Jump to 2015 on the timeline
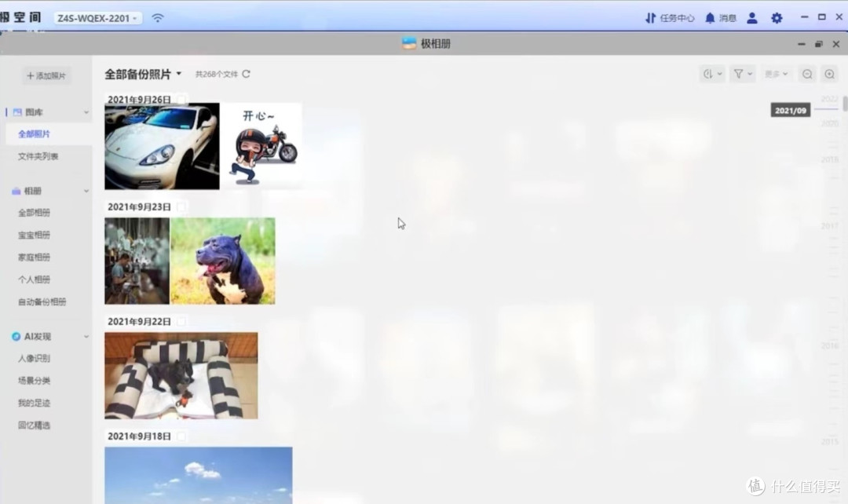 [829, 441]
